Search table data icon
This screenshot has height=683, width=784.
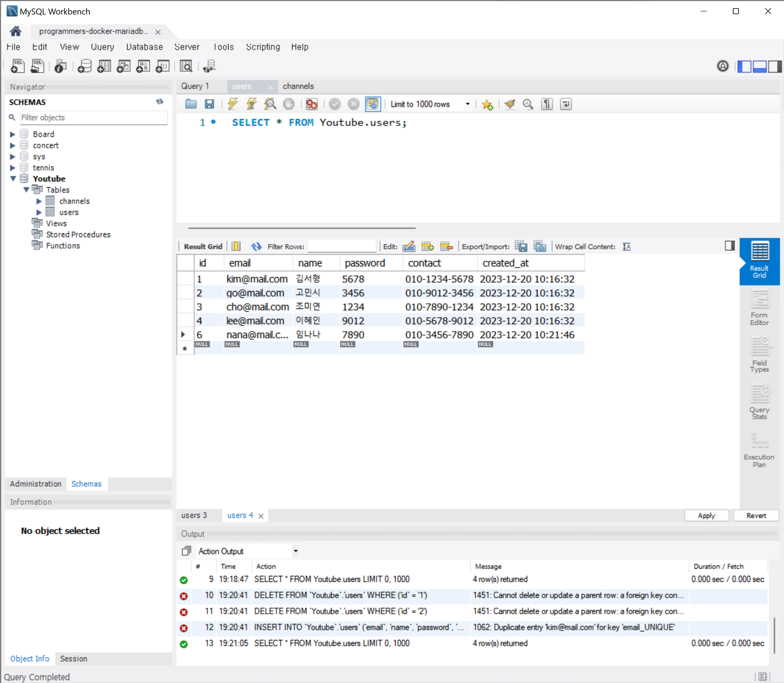186,66
